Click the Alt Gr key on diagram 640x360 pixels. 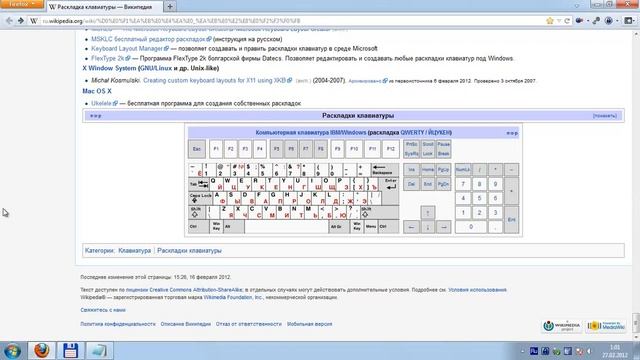click(x=339, y=227)
